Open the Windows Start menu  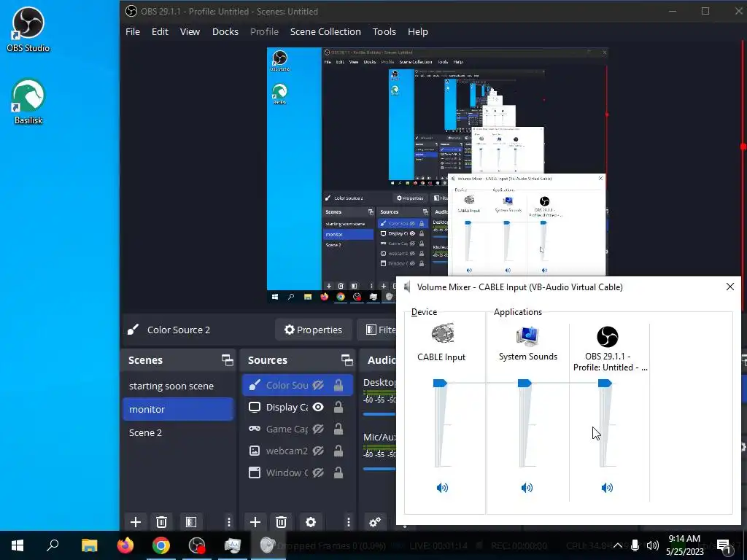[18, 545]
